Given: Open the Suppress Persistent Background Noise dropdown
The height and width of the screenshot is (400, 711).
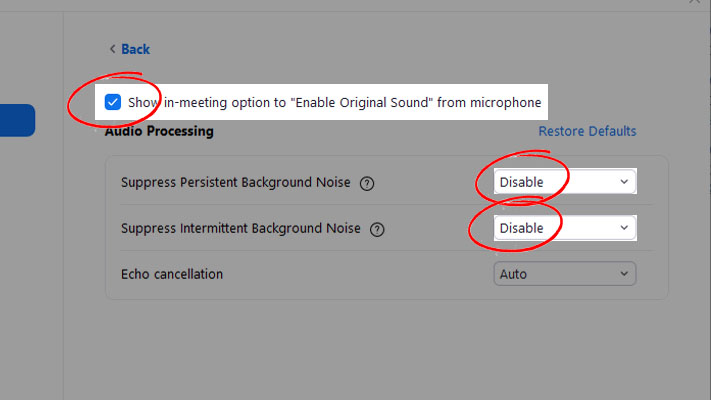Looking at the screenshot, I should point(565,182).
